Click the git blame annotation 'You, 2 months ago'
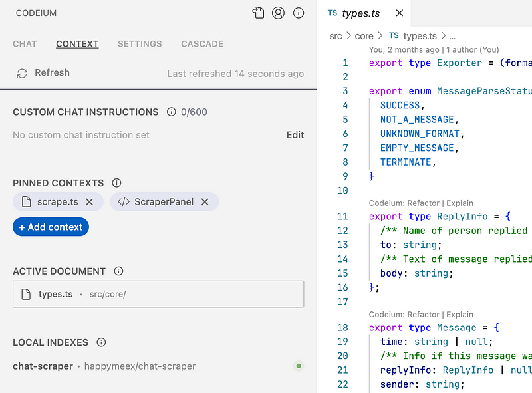 click(x=404, y=50)
